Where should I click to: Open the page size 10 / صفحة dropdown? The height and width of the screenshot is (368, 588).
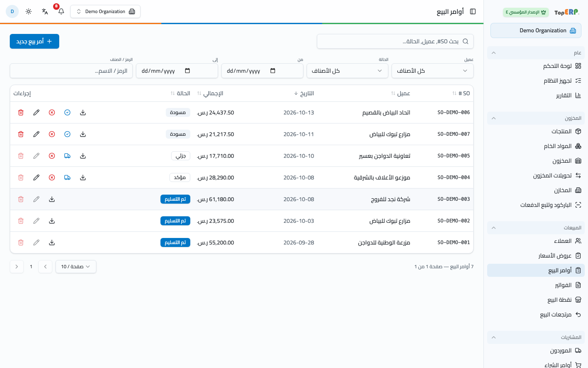click(76, 267)
